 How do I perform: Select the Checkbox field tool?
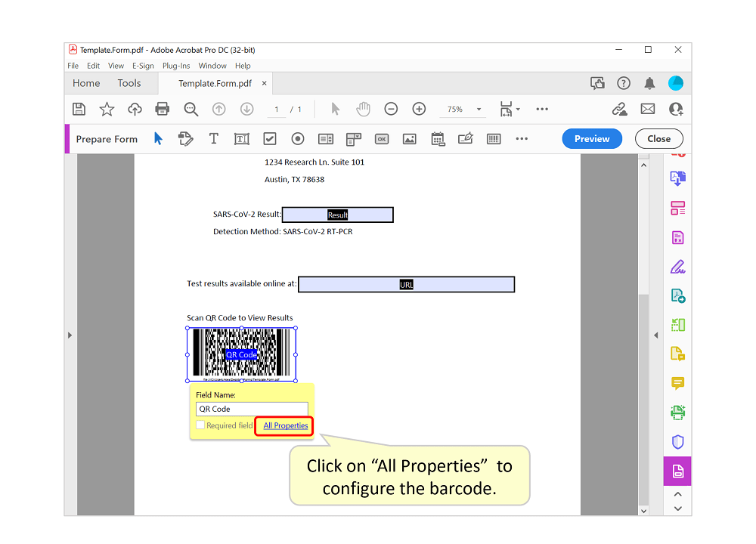[x=269, y=138]
